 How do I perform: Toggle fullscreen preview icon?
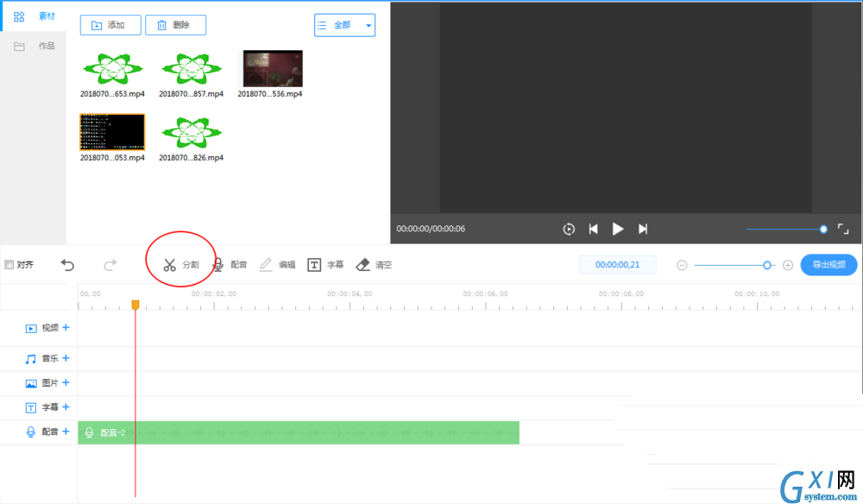[x=843, y=229]
